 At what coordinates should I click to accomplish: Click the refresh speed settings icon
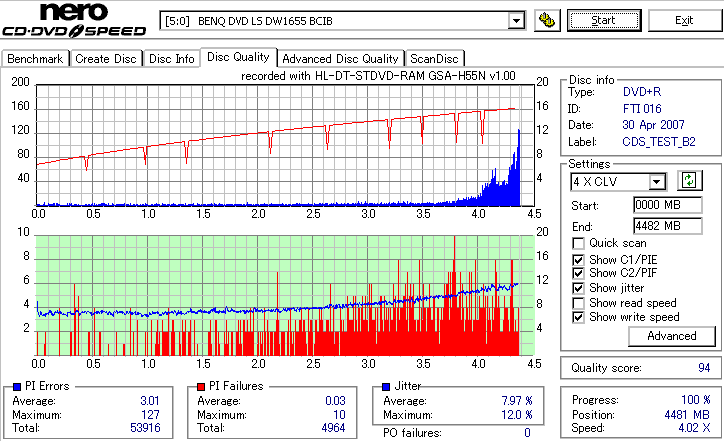point(689,180)
